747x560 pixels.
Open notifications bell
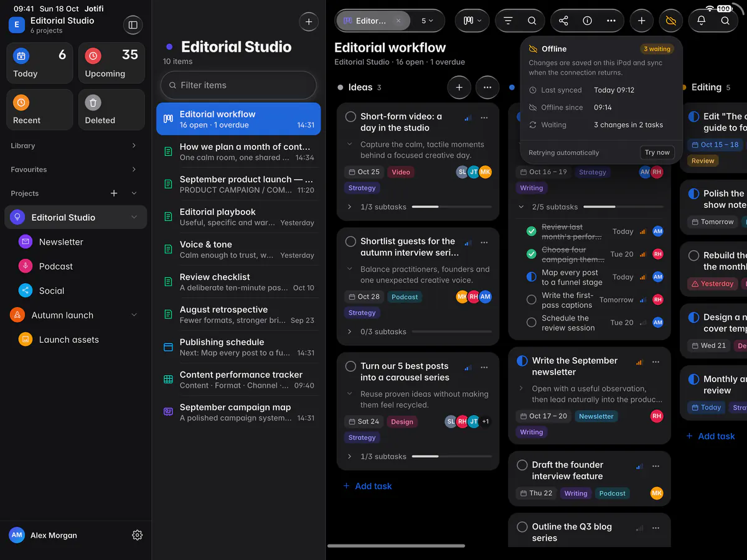tap(701, 21)
